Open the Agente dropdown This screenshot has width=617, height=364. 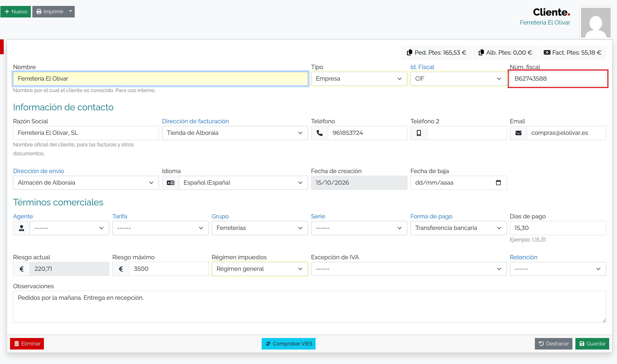69,228
